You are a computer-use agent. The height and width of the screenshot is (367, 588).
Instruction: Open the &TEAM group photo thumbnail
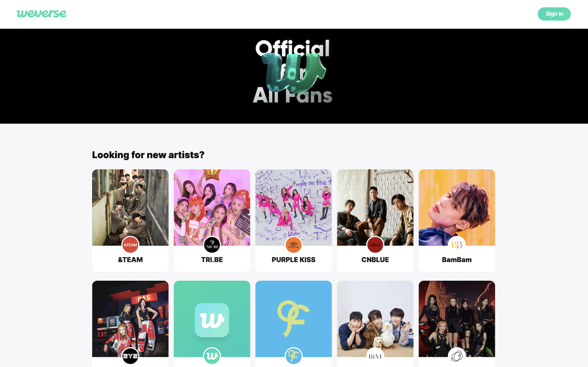click(x=130, y=207)
